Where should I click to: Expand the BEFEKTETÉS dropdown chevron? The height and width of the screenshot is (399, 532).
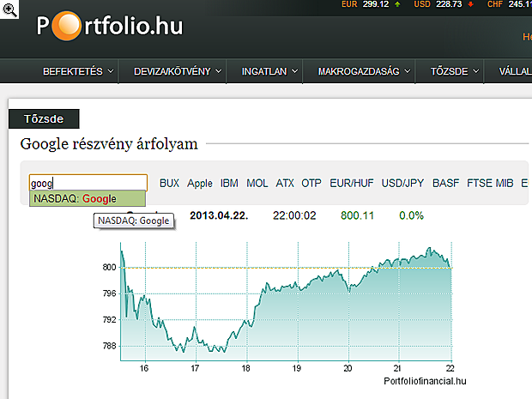(x=111, y=71)
